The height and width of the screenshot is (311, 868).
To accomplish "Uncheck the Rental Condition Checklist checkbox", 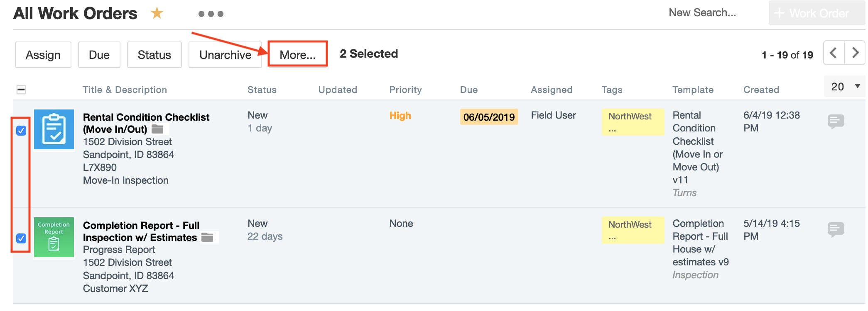I will pos(21,131).
